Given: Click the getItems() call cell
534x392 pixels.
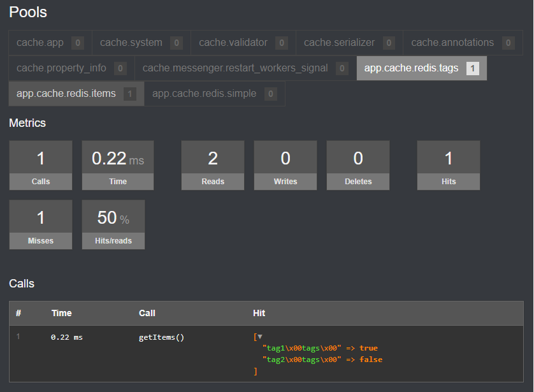Looking at the screenshot, I should tap(161, 337).
